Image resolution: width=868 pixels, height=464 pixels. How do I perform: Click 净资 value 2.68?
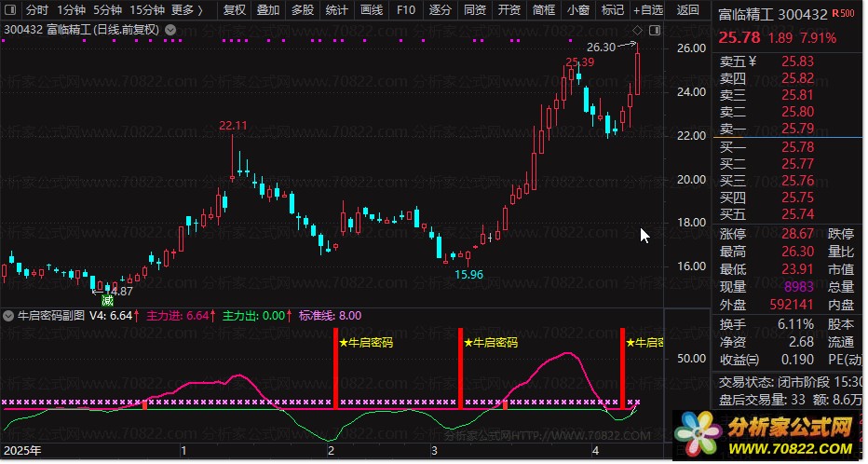pyautogui.click(x=801, y=342)
